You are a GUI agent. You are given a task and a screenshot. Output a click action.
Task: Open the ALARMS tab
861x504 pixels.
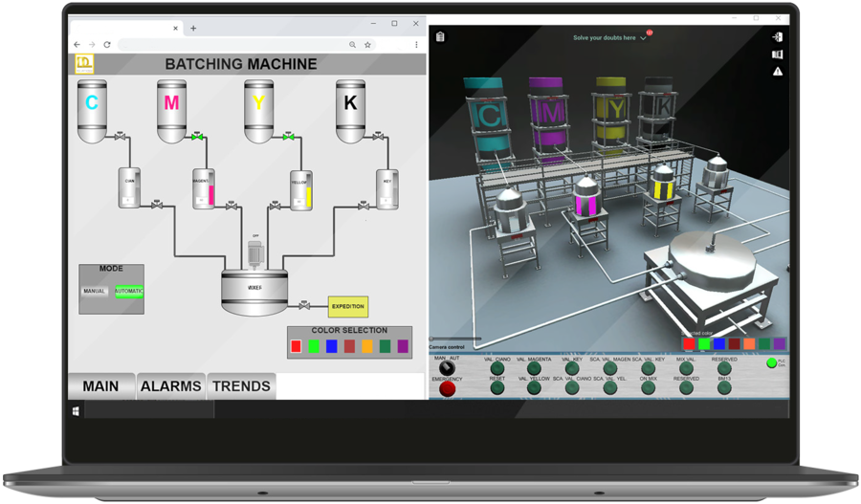[171, 386]
